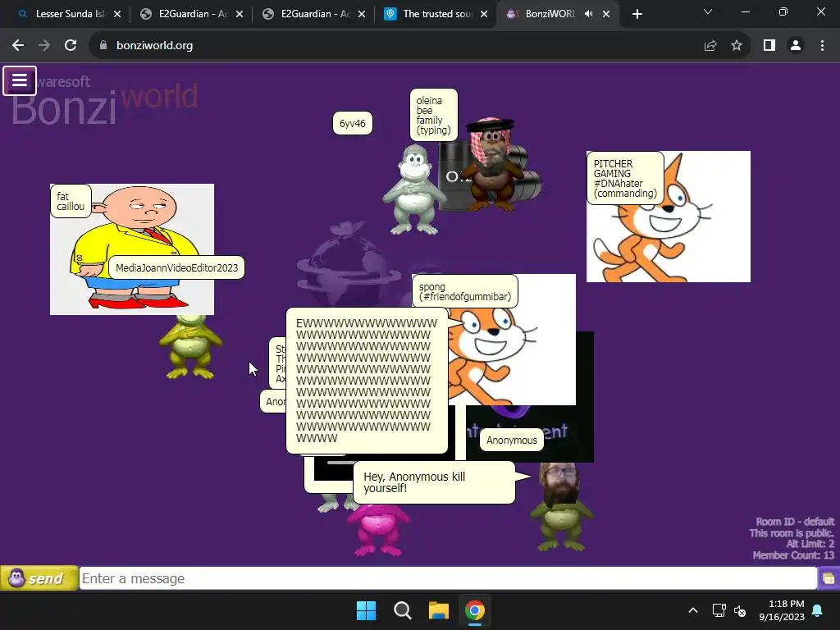Share this page icon

click(710, 46)
